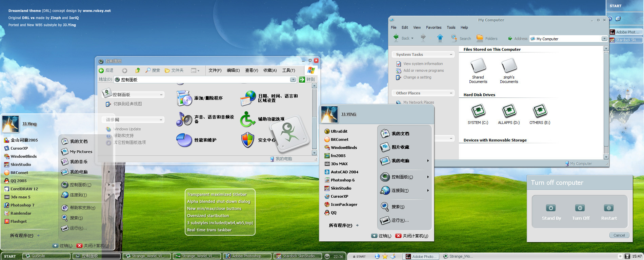644x260 pixels.
Task: Click Search in My Computer toolbar
Action: [461, 38]
